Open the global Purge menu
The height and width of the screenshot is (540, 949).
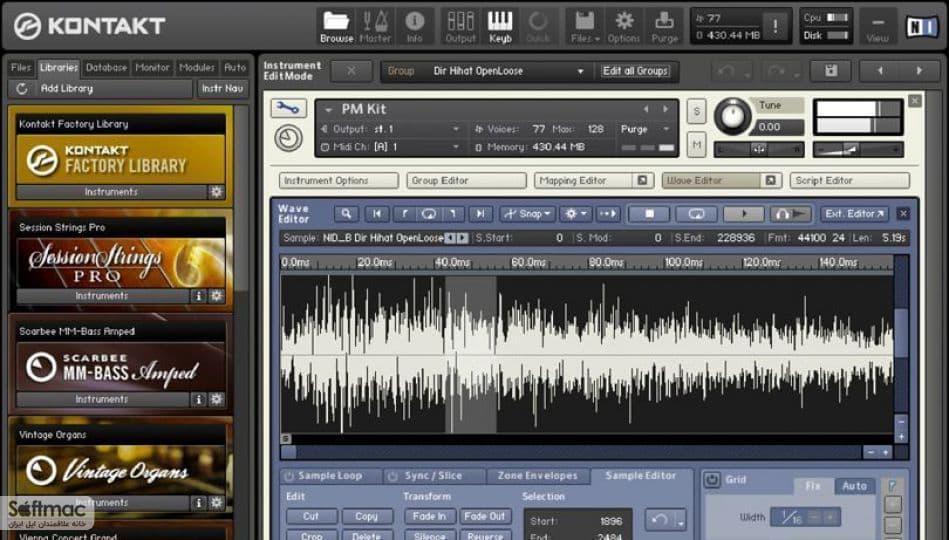point(665,27)
